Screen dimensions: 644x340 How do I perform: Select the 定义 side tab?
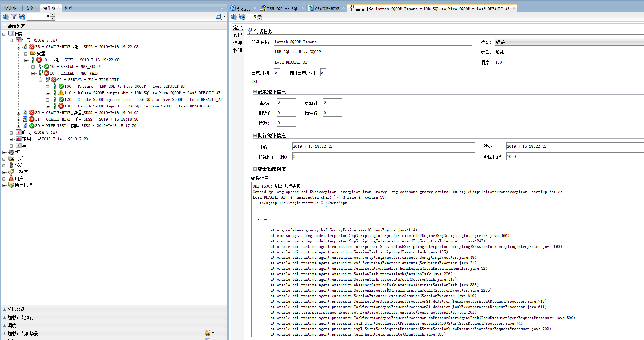pos(238,27)
